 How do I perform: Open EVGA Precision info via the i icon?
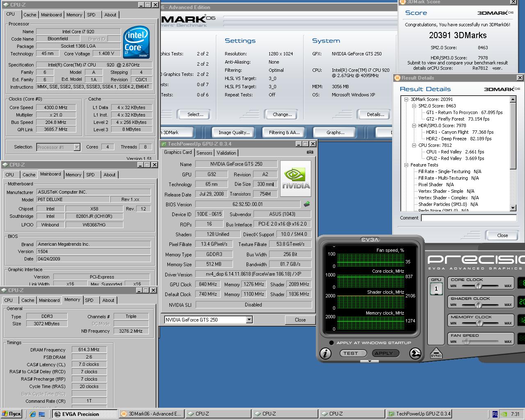pos(325,354)
